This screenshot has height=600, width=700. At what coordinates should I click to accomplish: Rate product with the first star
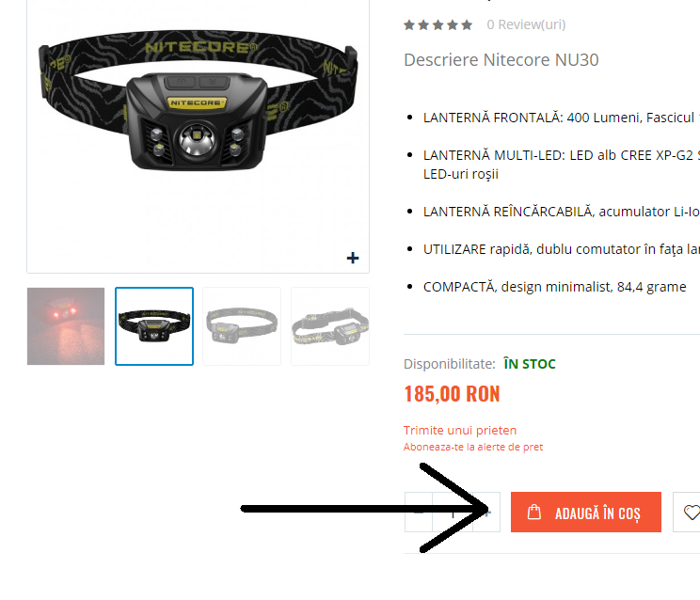point(409,25)
